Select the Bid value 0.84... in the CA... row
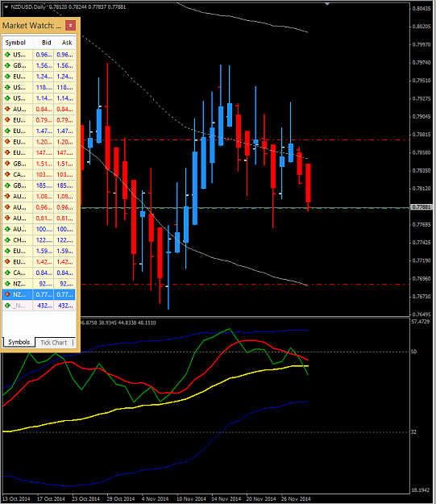Screen dimensions: 436x504 click(x=44, y=273)
